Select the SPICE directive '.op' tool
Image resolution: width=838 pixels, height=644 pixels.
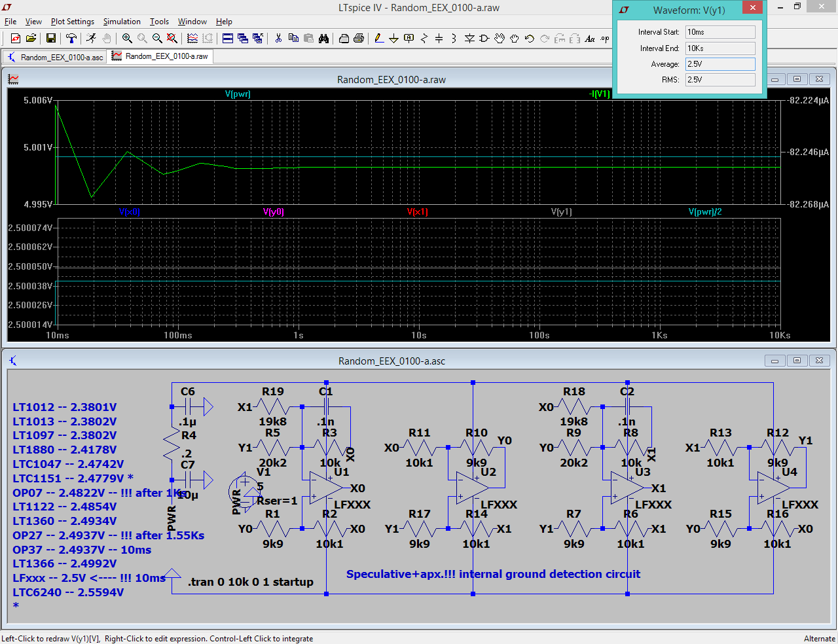click(605, 39)
